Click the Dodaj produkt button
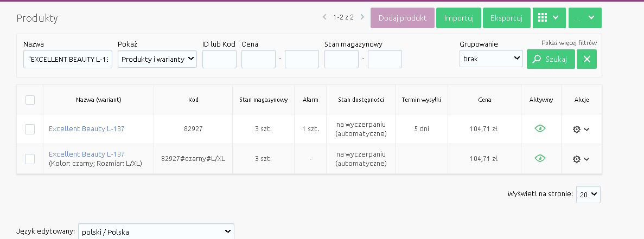This screenshot has height=239, width=644. pyautogui.click(x=403, y=18)
